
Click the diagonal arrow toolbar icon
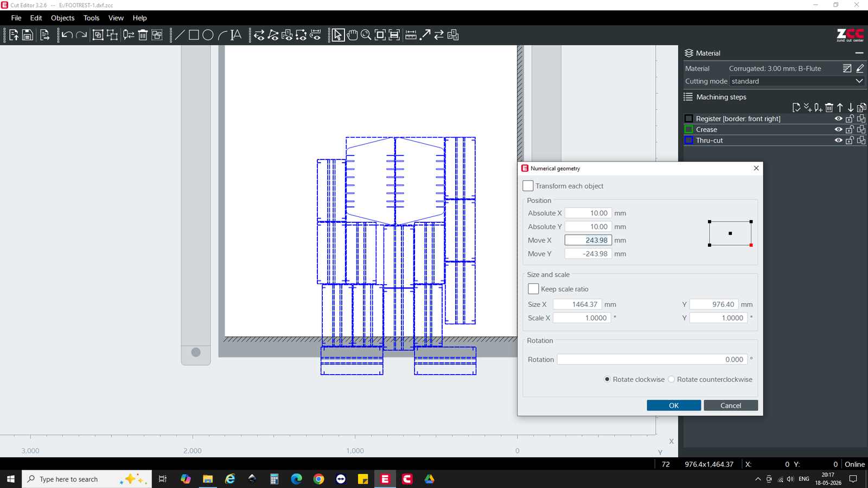point(425,35)
